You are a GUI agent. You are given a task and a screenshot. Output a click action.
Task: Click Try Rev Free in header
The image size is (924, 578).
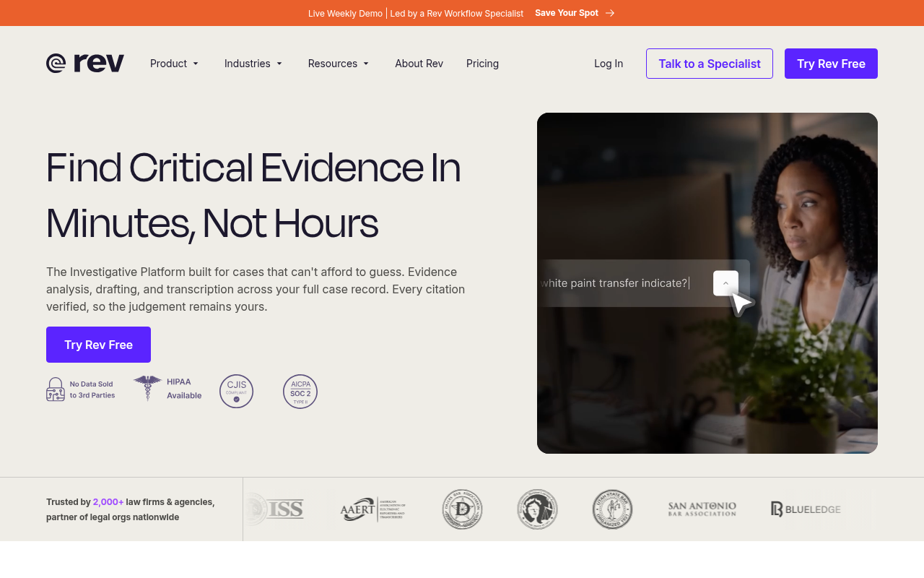pyautogui.click(x=831, y=64)
